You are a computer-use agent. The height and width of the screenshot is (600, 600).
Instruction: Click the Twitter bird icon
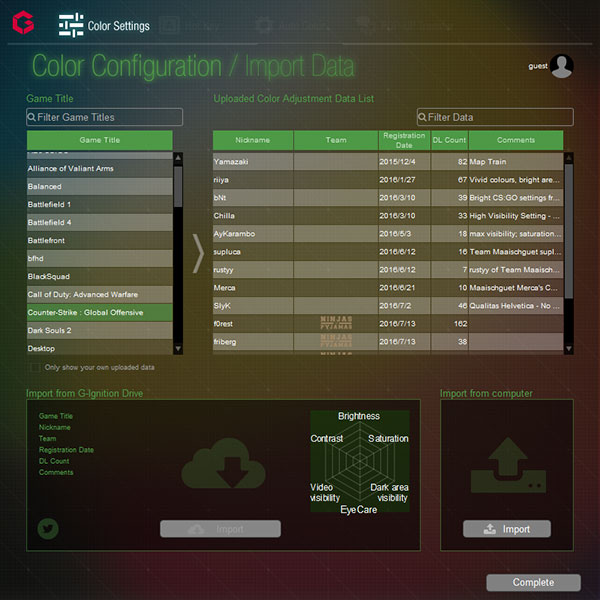48,529
